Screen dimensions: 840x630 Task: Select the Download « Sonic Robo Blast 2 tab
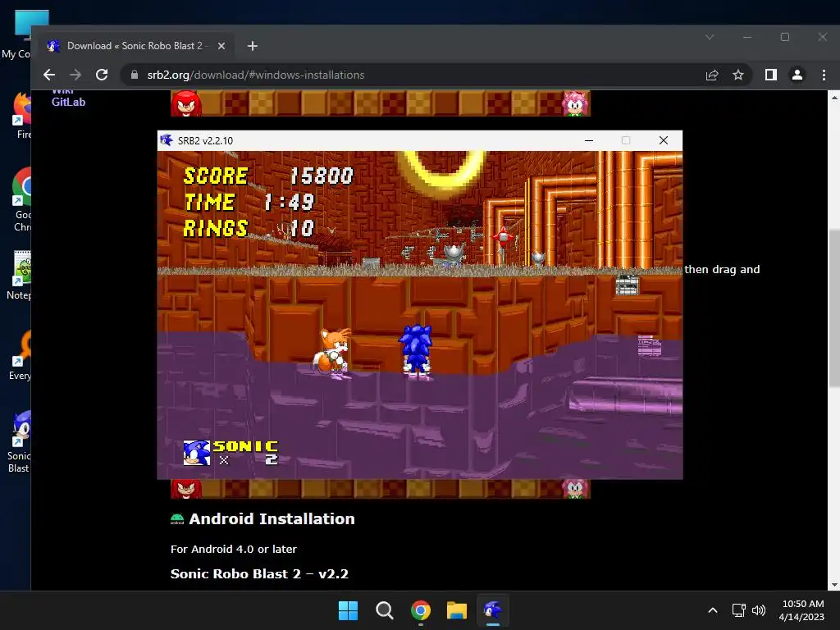click(x=136, y=46)
